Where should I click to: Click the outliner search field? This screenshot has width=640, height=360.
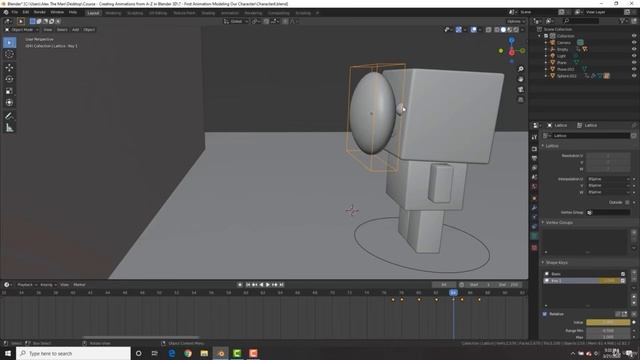pyautogui.click(x=581, y=21)
